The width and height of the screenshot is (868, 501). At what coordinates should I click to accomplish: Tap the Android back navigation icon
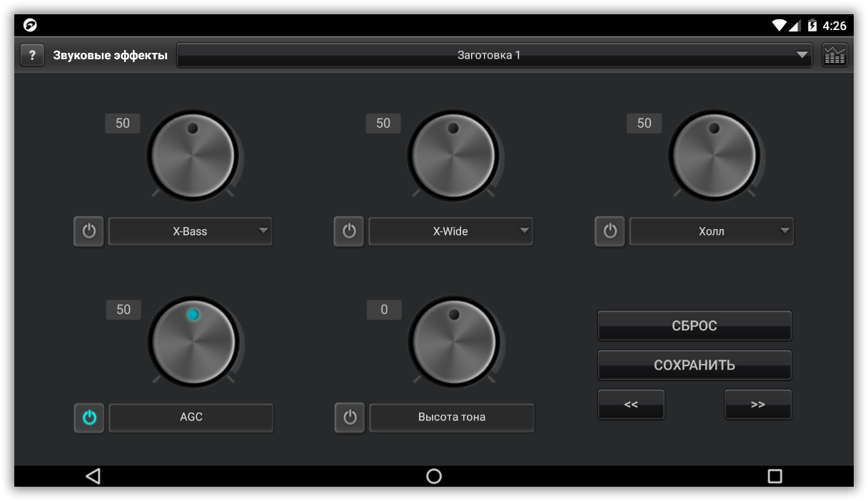click(x=93, y=476)
